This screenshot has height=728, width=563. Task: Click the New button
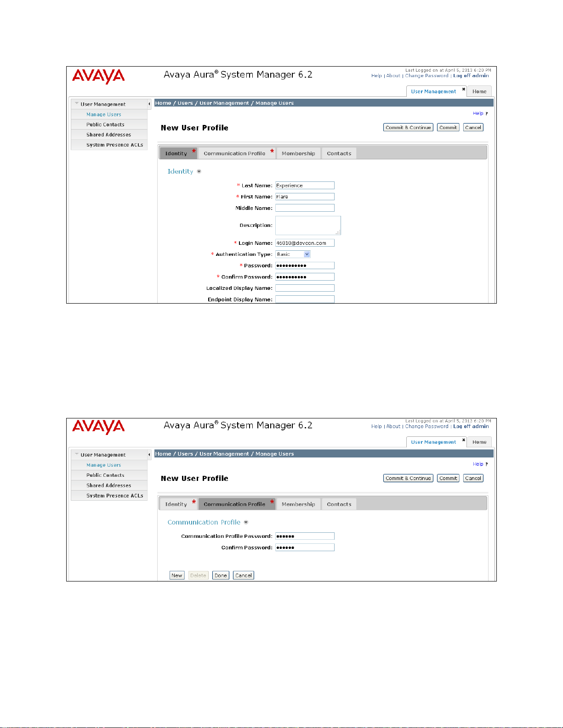coord(177,576)
